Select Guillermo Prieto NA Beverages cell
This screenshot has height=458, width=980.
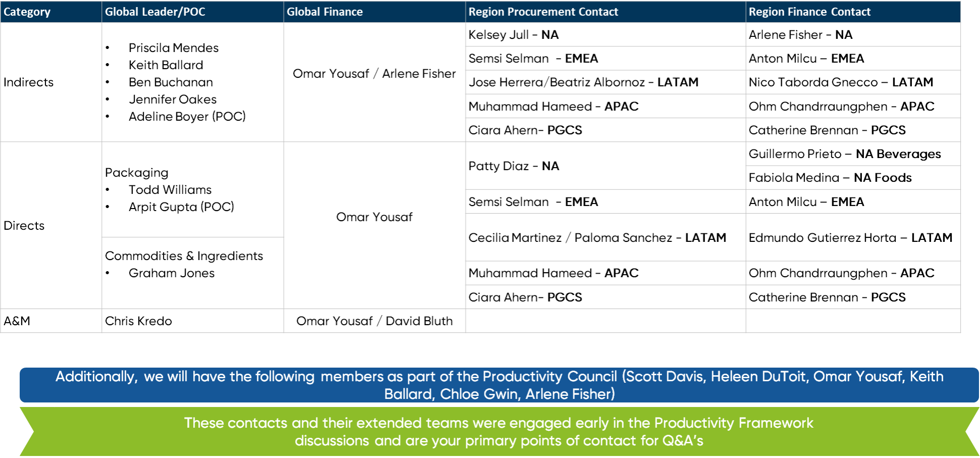pyautogui.click(x=844, y=154)
